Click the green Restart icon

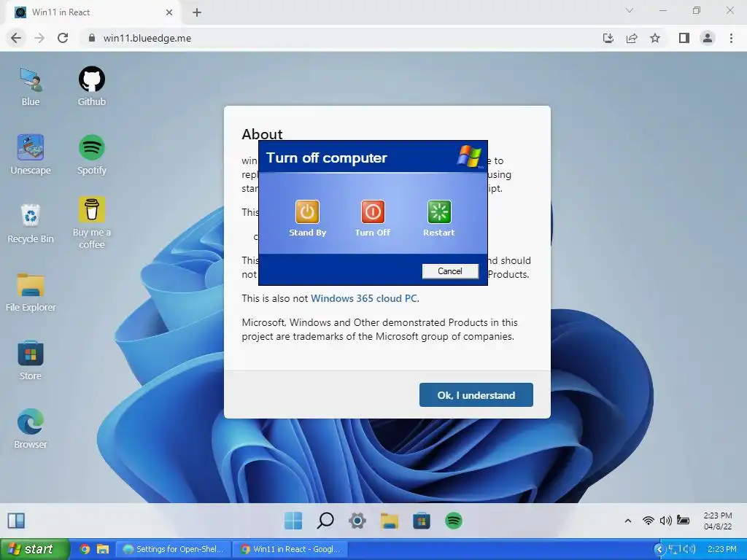pyautogui.click(x=439, y=212)
